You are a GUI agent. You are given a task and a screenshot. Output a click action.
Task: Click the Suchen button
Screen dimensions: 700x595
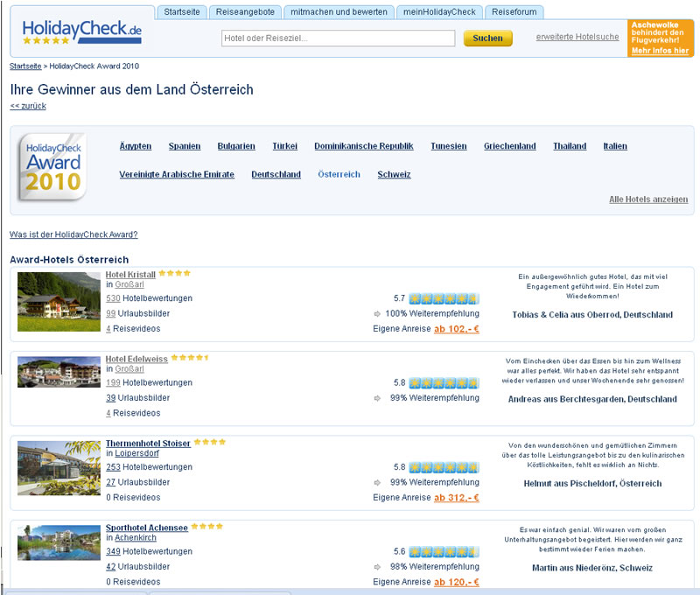pos(487,38)
